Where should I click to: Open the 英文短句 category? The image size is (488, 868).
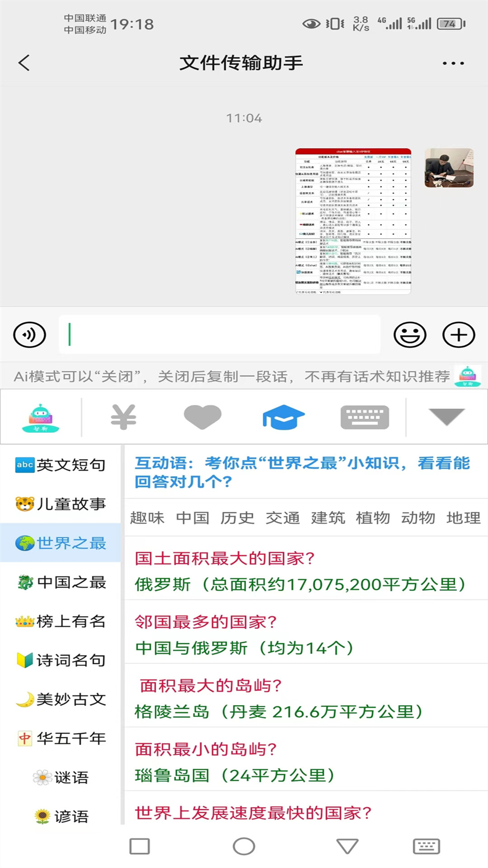61,465
